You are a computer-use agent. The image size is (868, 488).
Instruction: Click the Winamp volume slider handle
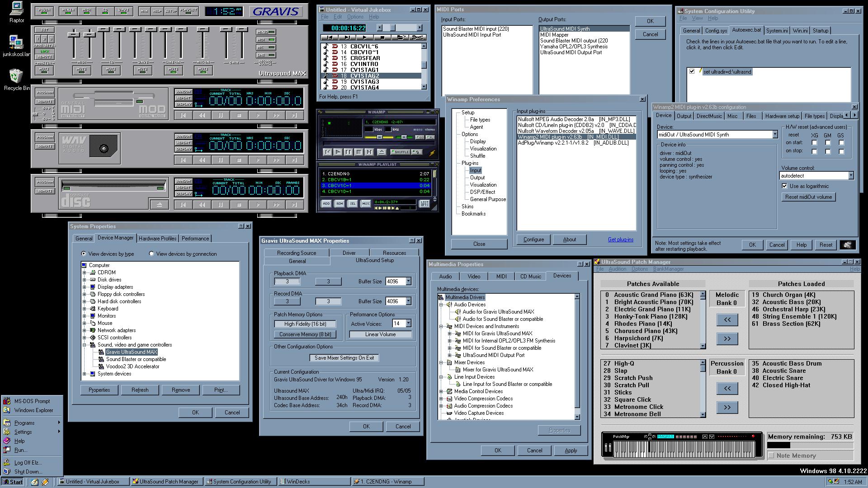tap(379, 137)
